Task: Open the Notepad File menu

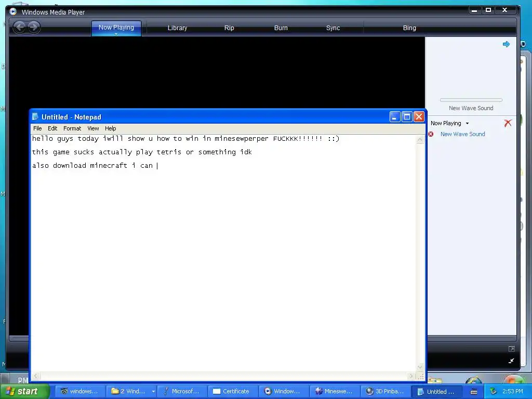Action: (x=37, y=128)
